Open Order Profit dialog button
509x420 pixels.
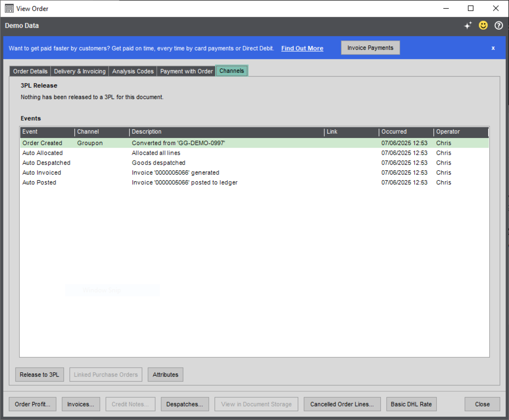click(x=33, y=404)
